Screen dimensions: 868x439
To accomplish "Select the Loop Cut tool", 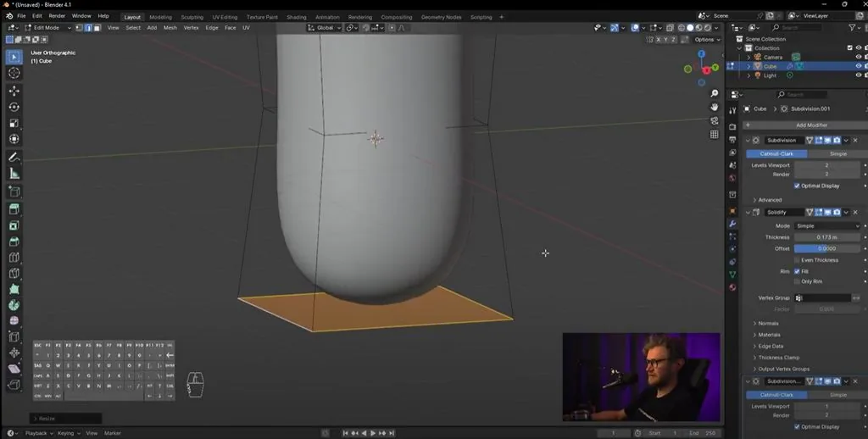I will pyautogui.click(x=14, y=258).
